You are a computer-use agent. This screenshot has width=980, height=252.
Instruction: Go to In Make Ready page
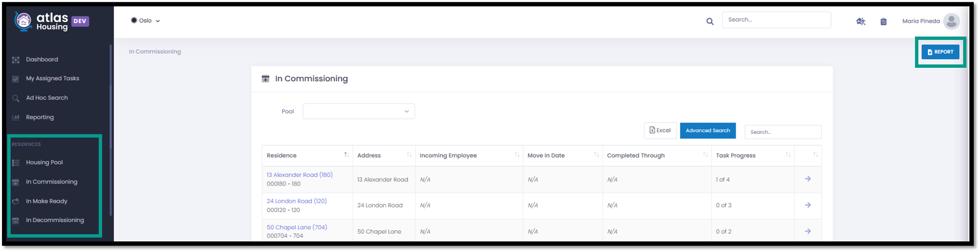pos(46,201)
